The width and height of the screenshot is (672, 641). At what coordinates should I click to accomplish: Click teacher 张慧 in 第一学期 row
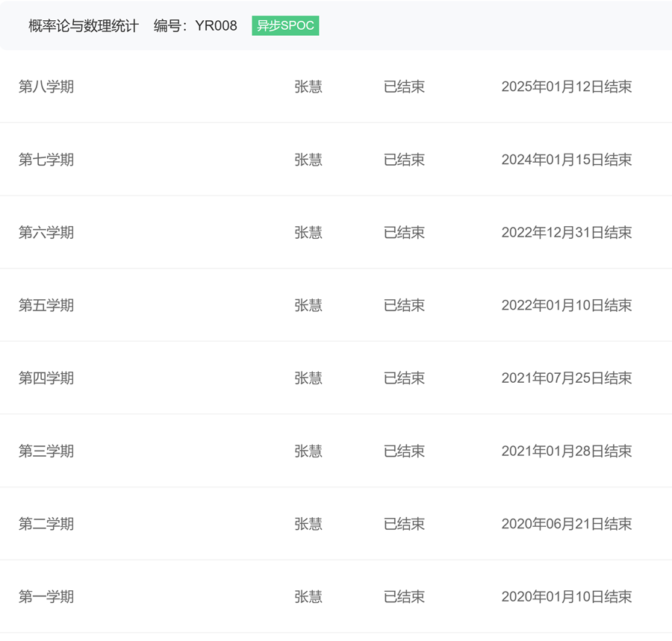coord(308,596)
